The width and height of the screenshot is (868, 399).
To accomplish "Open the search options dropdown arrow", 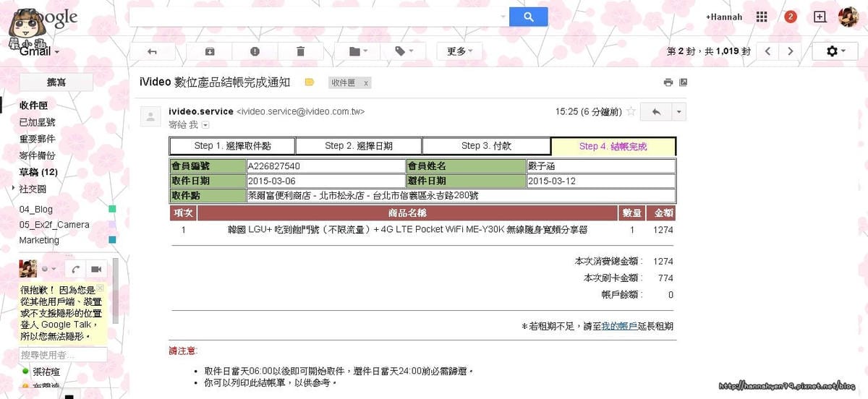I will click(503, 17).
